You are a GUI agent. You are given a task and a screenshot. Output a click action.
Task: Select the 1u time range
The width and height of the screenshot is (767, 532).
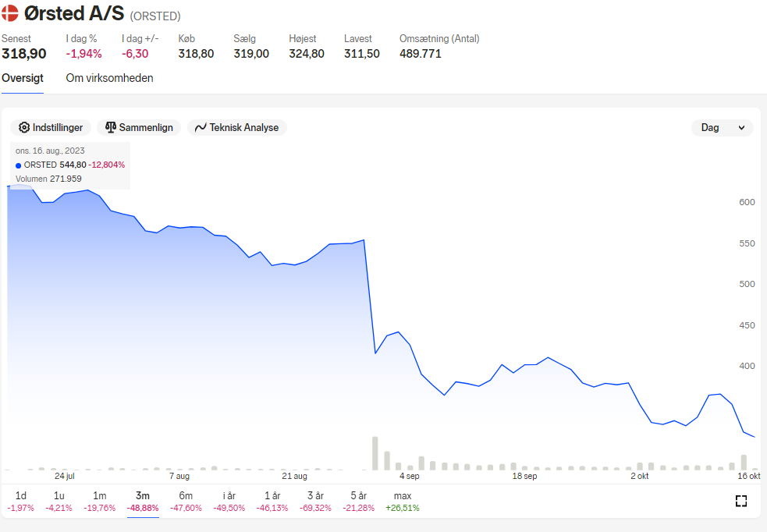tap(59, 502)
